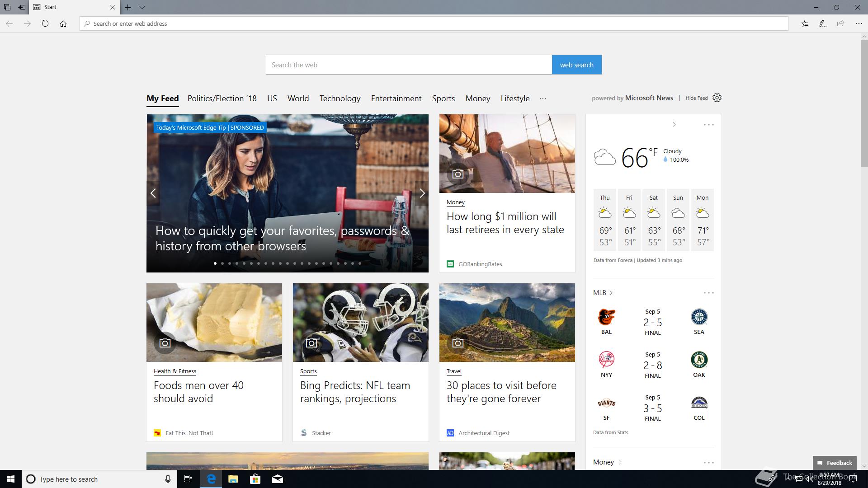Open the Favorites hub icon
868x488 pixels.
tap(805, 23)
